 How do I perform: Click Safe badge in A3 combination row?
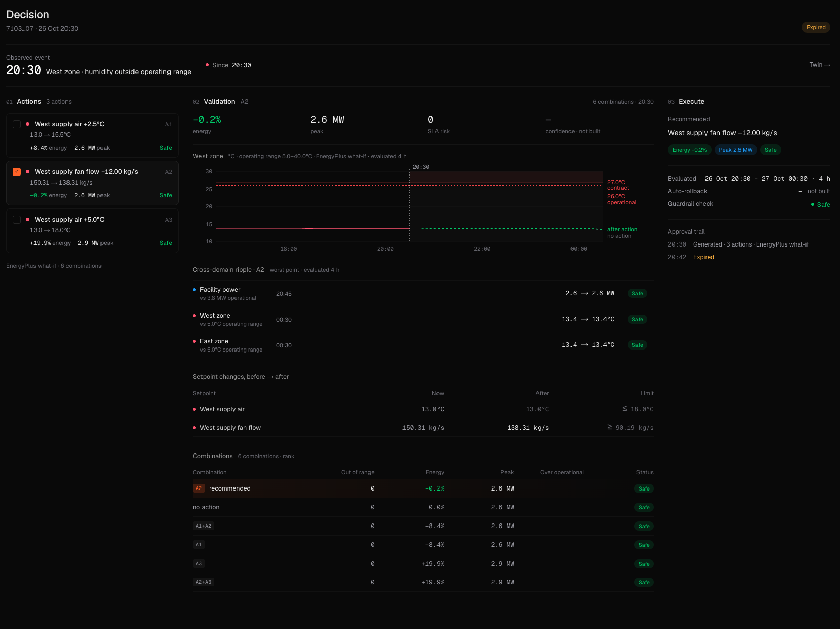(x=644, y=564)
